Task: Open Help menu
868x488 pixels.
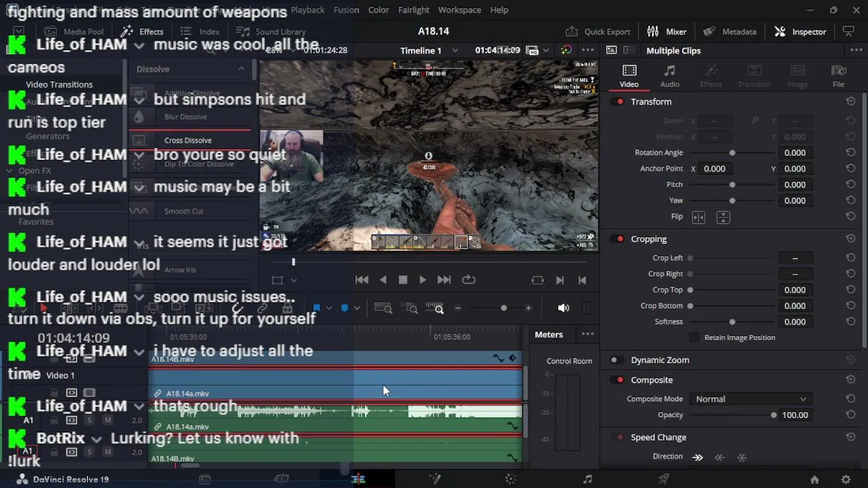Action: coord(499,9)
